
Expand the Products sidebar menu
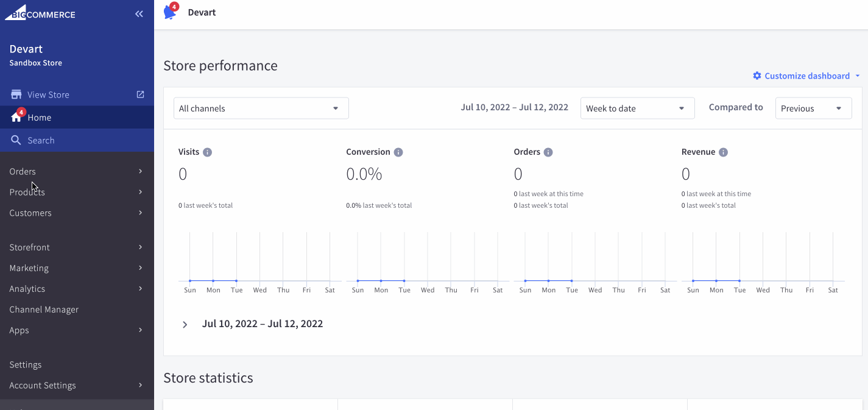click(77, 192)
